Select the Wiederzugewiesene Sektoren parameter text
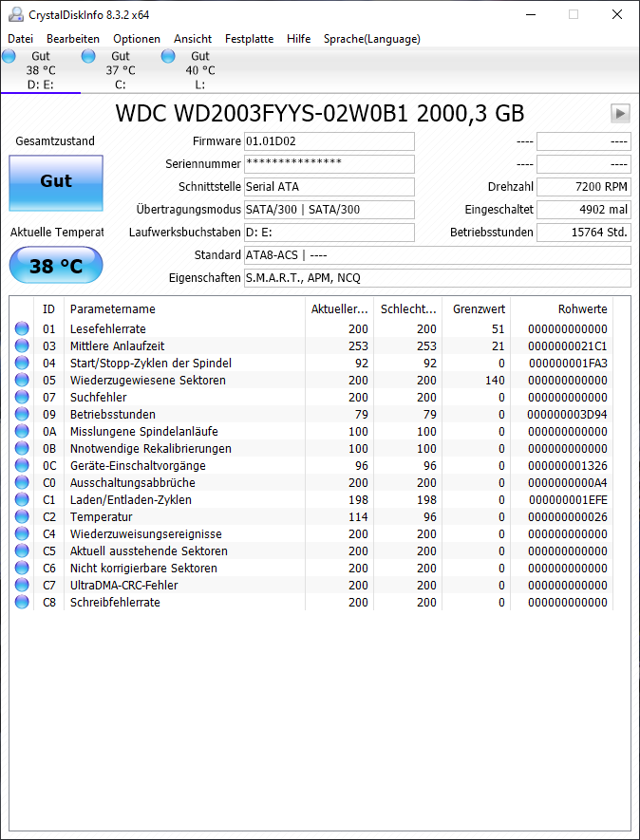Viewport: 640px width, 840px height. click(148, 381)
